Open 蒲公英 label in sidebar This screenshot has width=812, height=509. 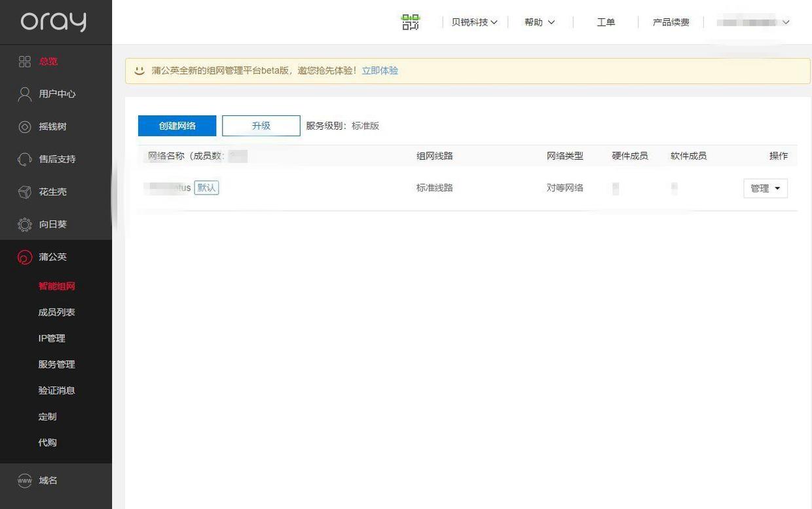pyautogui.click(x=52, y=257)
